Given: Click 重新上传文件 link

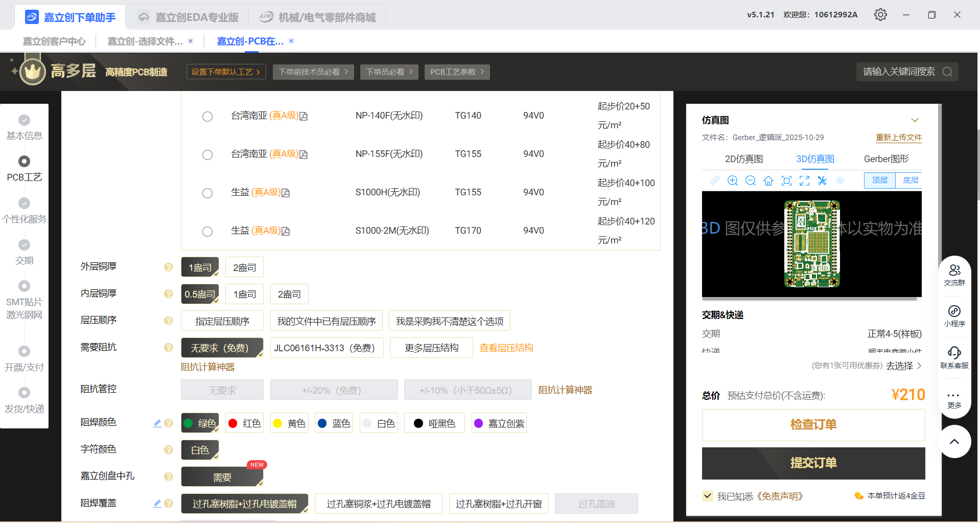Looking at the screenshot, I should (x=898, y=138).
